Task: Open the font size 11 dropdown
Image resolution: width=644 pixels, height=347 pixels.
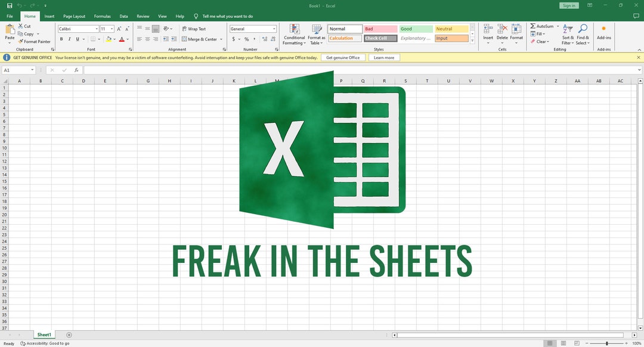Action: pos(112,29)
